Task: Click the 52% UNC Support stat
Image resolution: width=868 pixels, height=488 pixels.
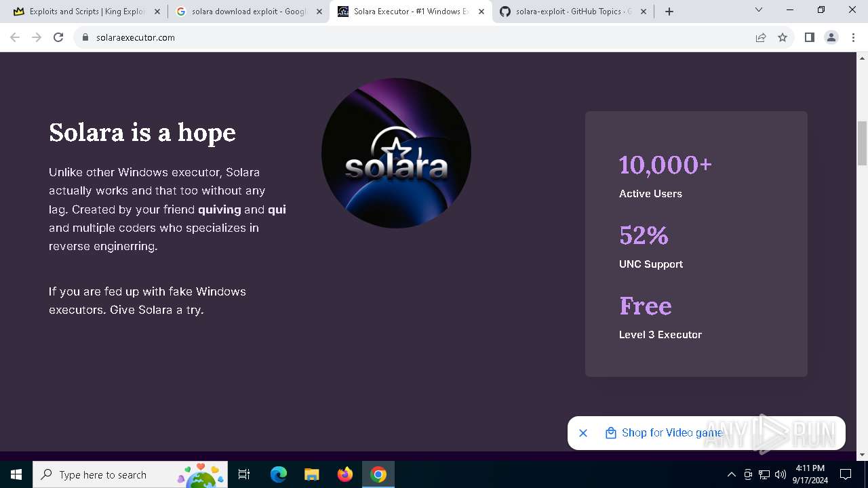Action: point(651,247)
